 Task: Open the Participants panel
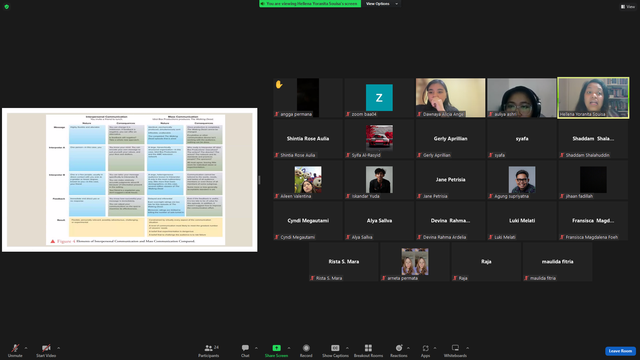coord(209,351)
